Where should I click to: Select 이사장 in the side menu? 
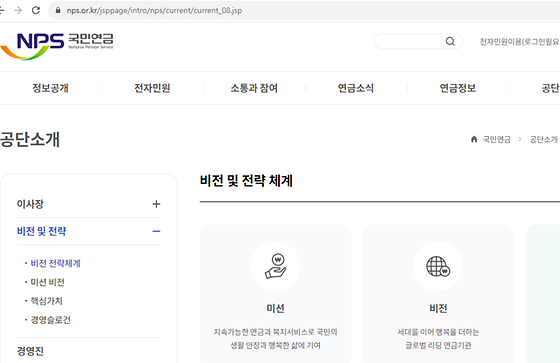[x=30, y=204]
